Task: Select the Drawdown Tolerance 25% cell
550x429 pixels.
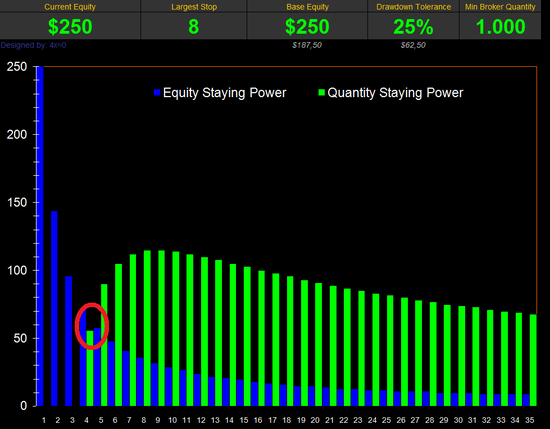Action: point(413,27)
